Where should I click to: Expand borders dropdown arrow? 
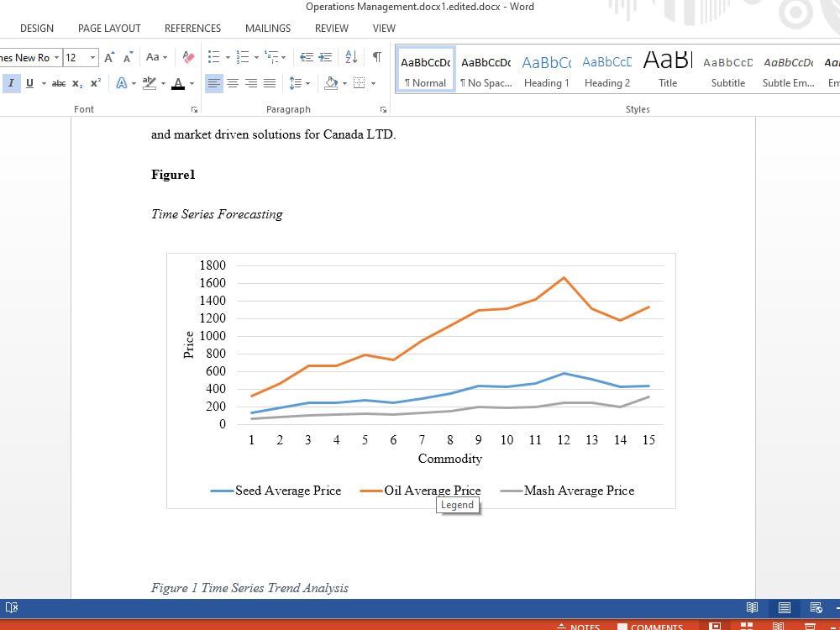(374, 84)
